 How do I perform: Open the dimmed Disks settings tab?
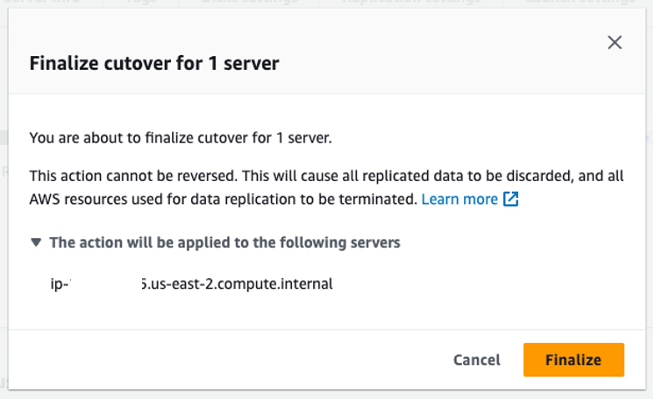[250, 2]
